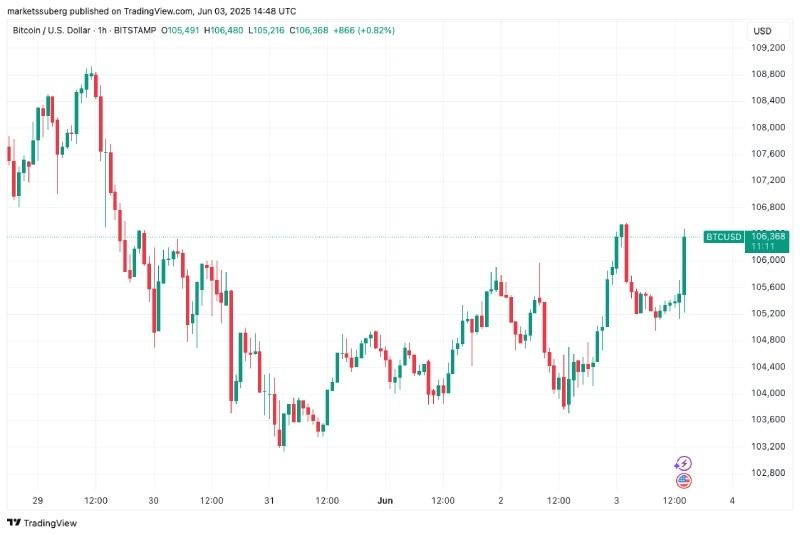
Task: Click the +866 (+0.82%) change readout
Action: pos(364,31)
